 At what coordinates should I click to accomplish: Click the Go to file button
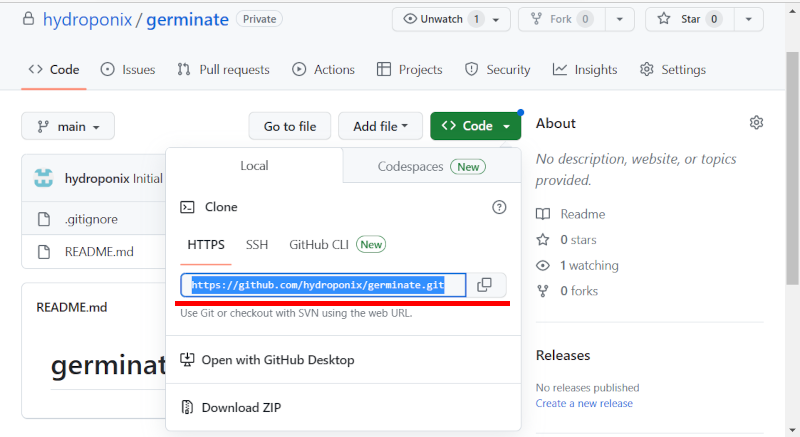[290, 126]
